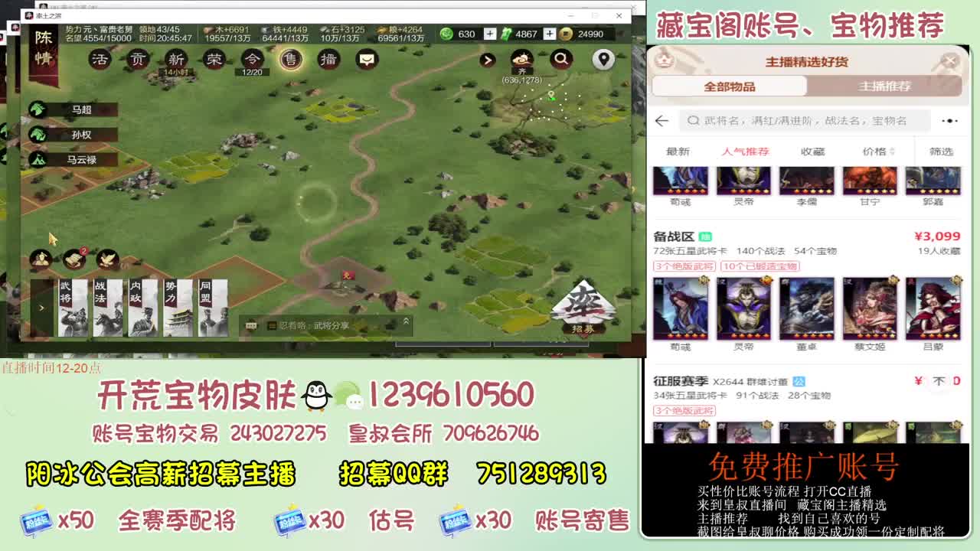Open the 征服赛季 account listing title

[x=681, y=381]
